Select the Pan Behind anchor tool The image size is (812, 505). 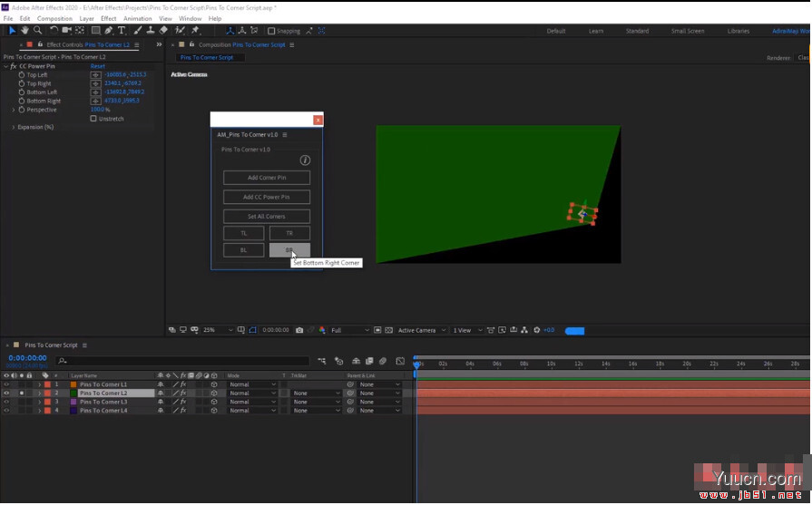point(80,31)
